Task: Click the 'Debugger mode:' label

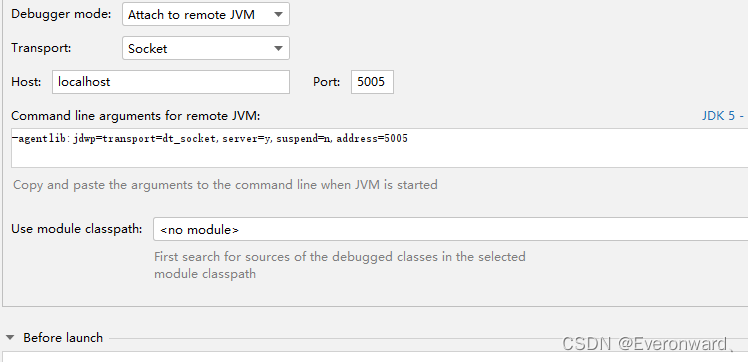Action: [x=61, y=14]
